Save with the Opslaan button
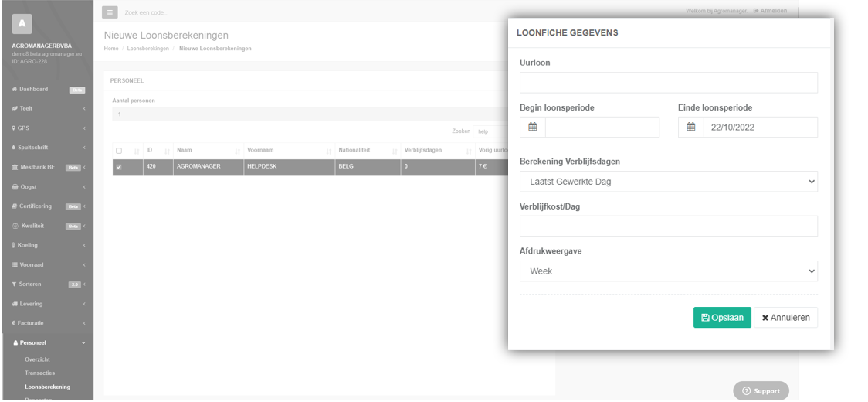868x402 pixels. (x=722, y=318)
